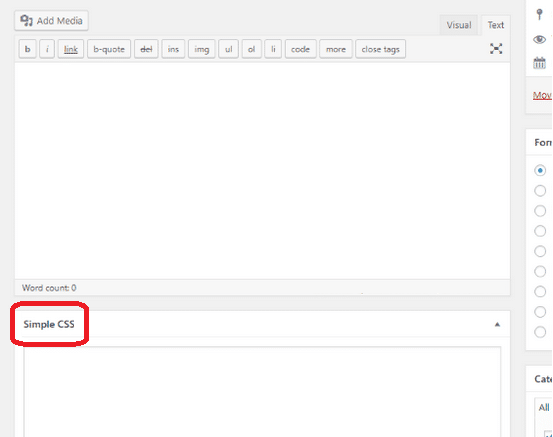Insert the more tag
The height and width of the screenshot is (437, 553).
(x=336, y=49)
